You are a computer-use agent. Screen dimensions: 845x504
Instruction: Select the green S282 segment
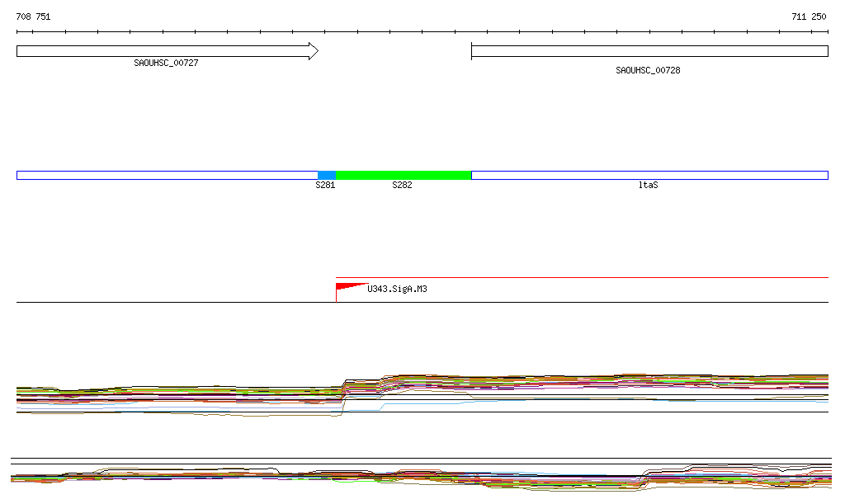pos(404,175)
